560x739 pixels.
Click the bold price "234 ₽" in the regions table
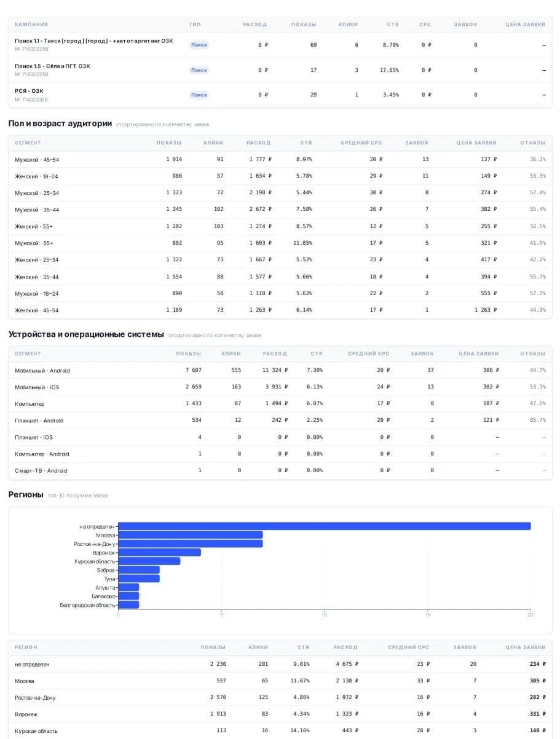pyautogui.click(x=538, y=664)
